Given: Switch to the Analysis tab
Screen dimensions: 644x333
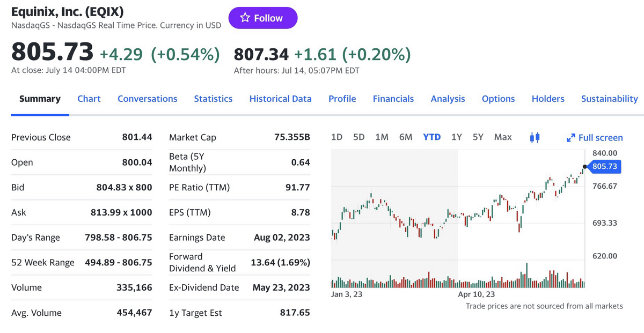Looking at the screenshot, I should pos(448,99).
